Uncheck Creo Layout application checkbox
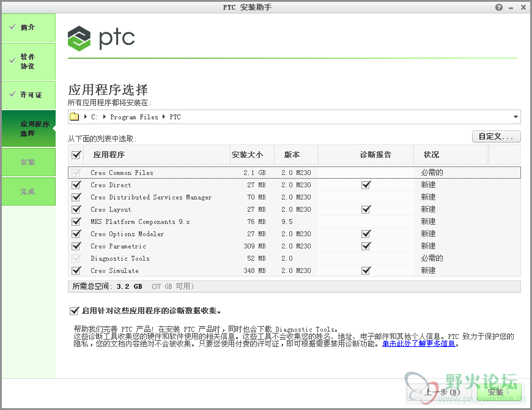532x410 pixels. (76, 209)
